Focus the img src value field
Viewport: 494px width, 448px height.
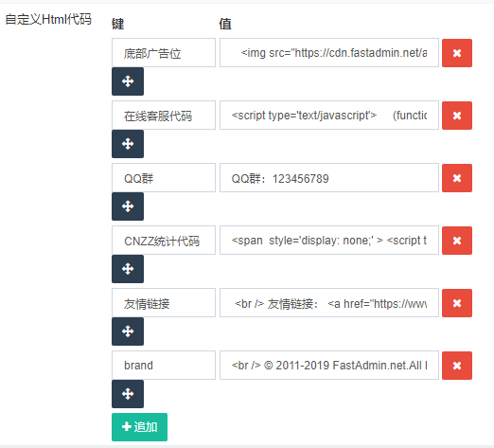329,53
